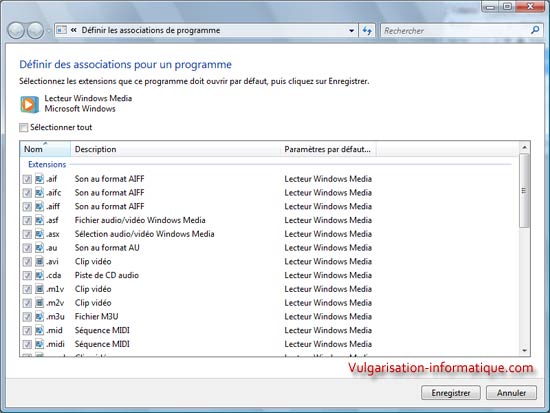The width and height of the screenshot is (550, 413).
Task: Sort the list by the Description column
Action: coord(175,149)
